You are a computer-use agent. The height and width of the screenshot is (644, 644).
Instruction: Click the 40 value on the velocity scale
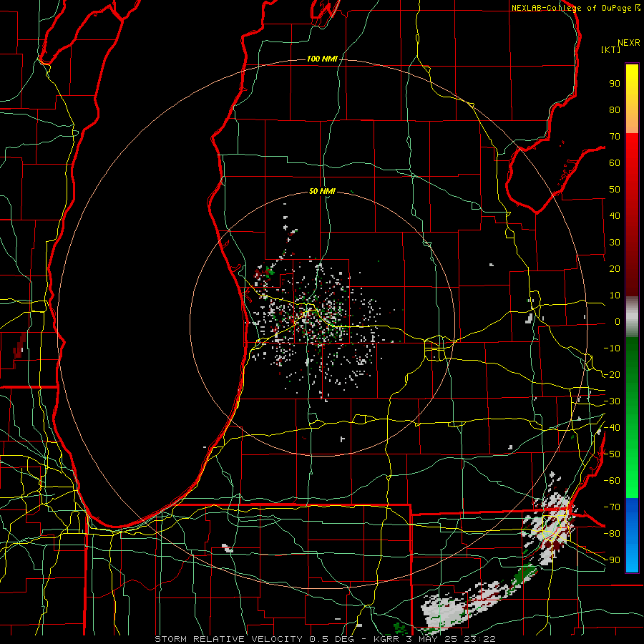615,216
